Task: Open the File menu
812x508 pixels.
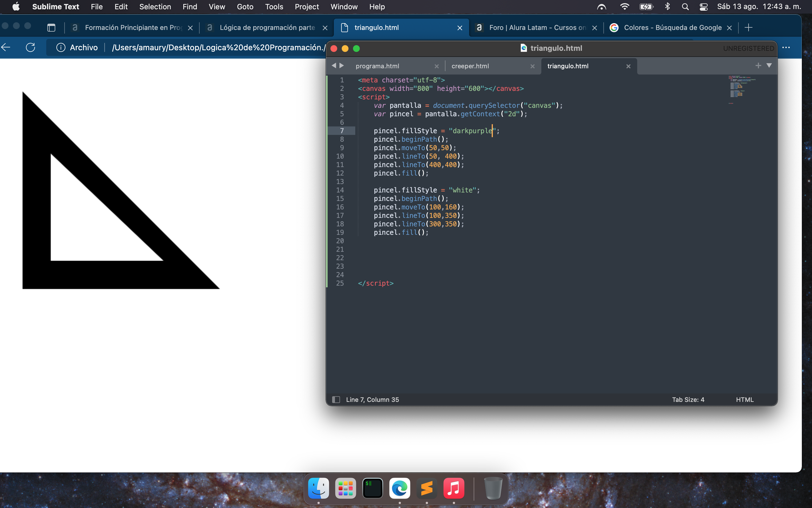Action: tap(97, 7)
